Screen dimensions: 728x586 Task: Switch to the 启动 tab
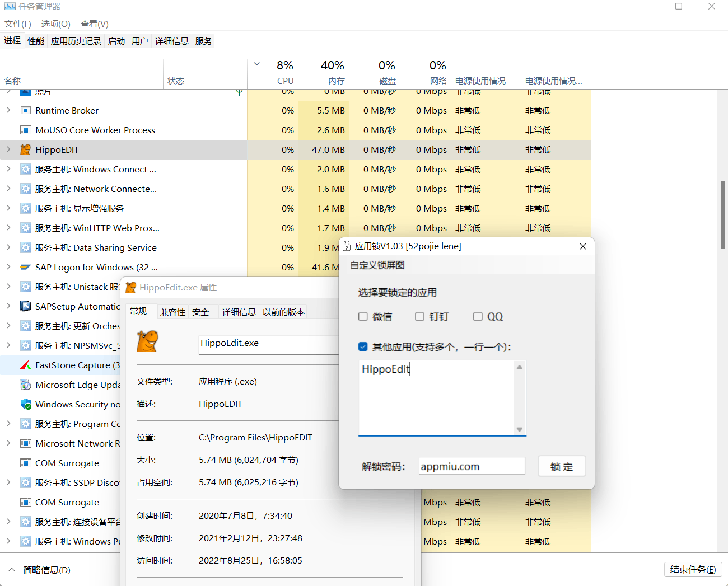tap(116, 41)
